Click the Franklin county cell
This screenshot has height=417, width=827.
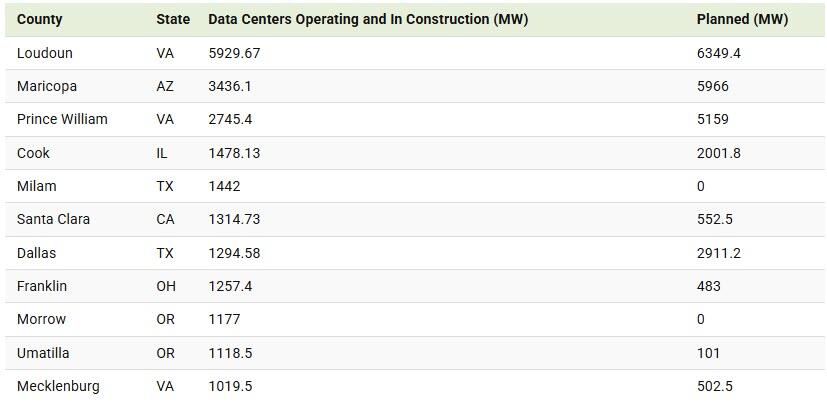click(42, 286)
